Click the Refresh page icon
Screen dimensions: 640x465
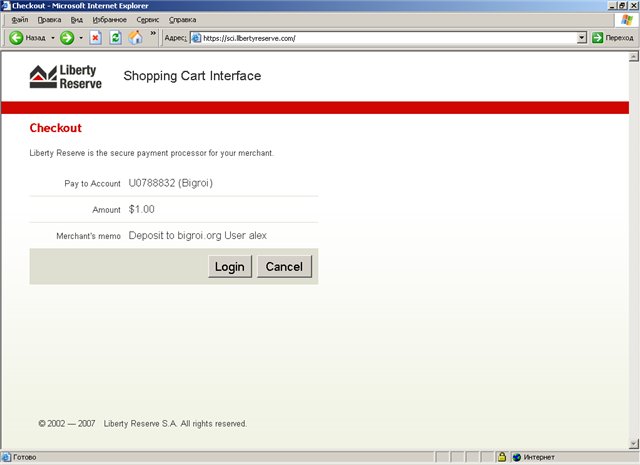pyautogui.click(x=115, y=38)
